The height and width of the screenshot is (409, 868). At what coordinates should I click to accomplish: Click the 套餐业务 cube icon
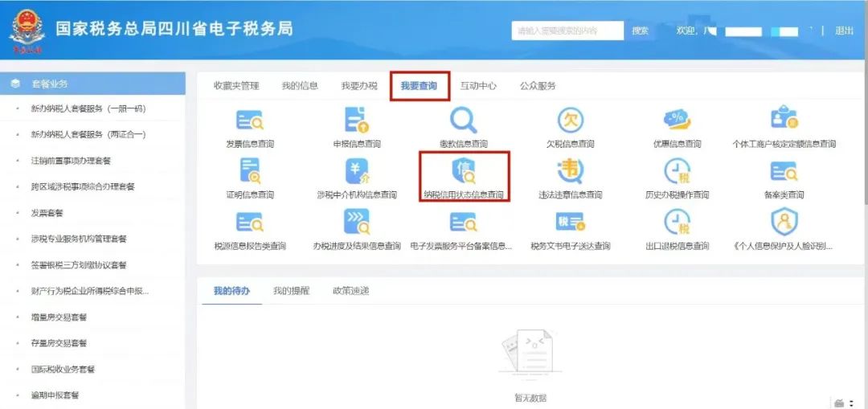15,84
